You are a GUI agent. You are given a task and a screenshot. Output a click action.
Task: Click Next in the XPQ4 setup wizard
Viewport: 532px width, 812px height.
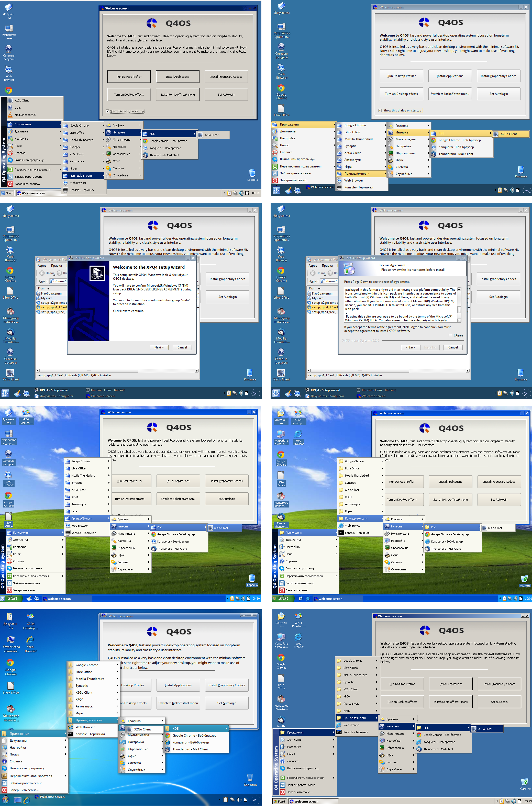(159, 347)
